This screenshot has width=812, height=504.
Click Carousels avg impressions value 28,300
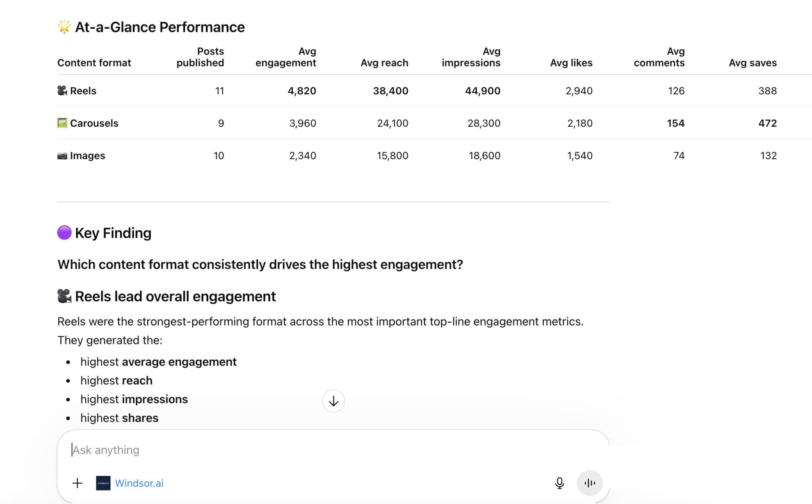[484, 123]
